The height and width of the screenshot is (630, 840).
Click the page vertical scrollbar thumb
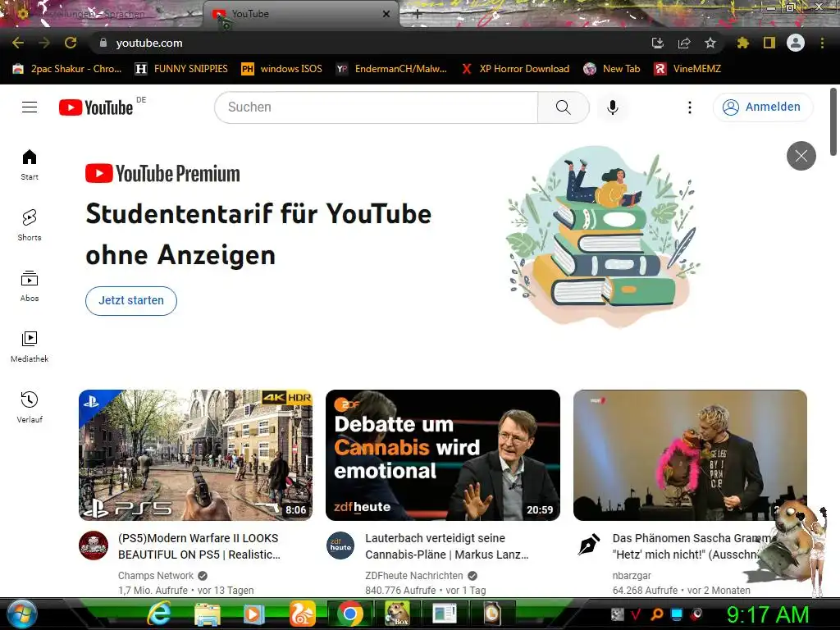[x=833, y=121]
